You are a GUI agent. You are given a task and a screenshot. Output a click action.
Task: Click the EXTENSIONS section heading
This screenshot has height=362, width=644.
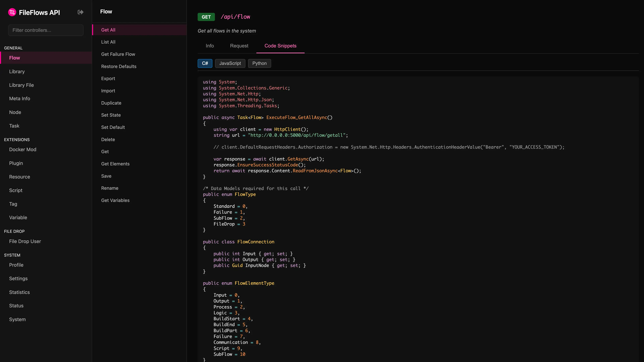(x=17, y=140)
